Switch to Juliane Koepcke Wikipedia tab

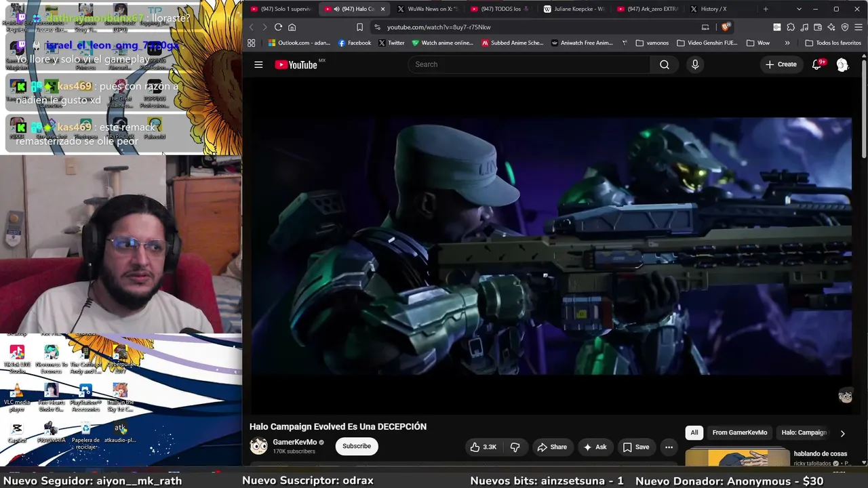tap(574, 9)
